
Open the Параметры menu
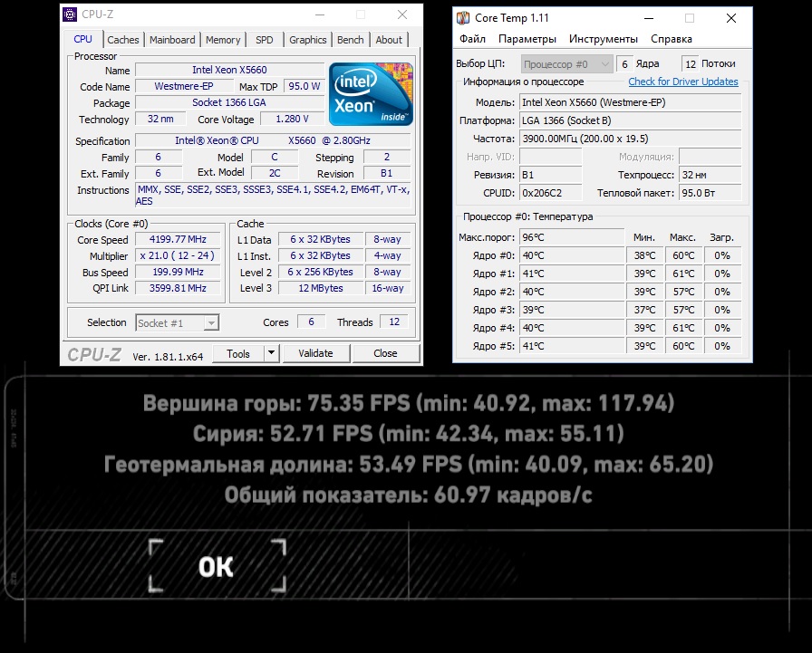coord(527,39)
